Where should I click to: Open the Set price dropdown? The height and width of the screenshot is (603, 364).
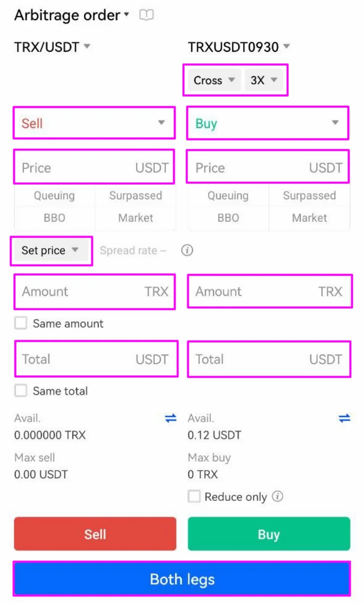pyautogui.click(x=50, y=250)
